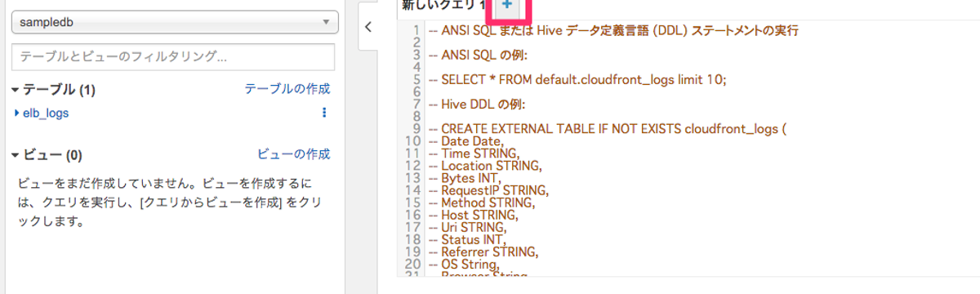This screenshot has width=980, height=294.
Task: Click line number 1 in editor gutter
Action: click(x=416, y=31)
